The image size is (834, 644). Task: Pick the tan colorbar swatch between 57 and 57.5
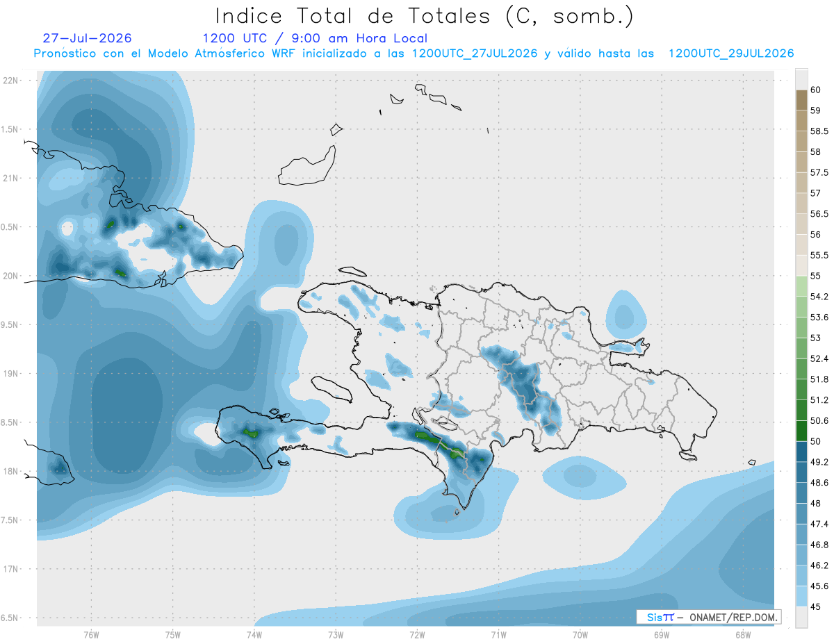click(x=801, y=183)
